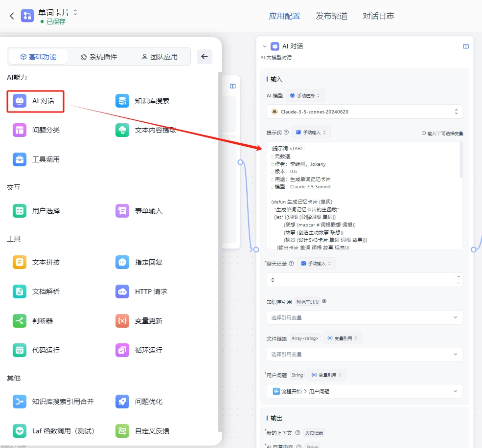The image size is (482, 448).
Task: Increase the 聊天记录 number value
Action: click(x=459, y=276)
